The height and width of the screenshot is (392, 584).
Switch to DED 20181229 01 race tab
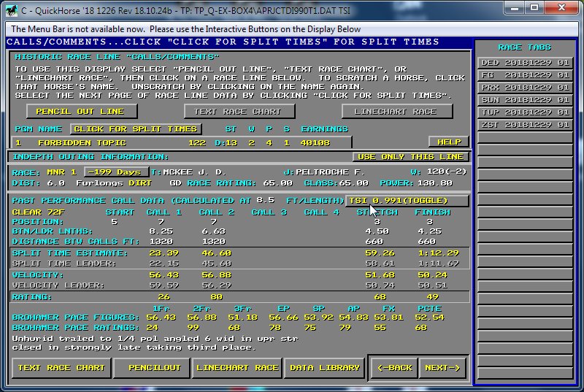(x=525, y=63)
